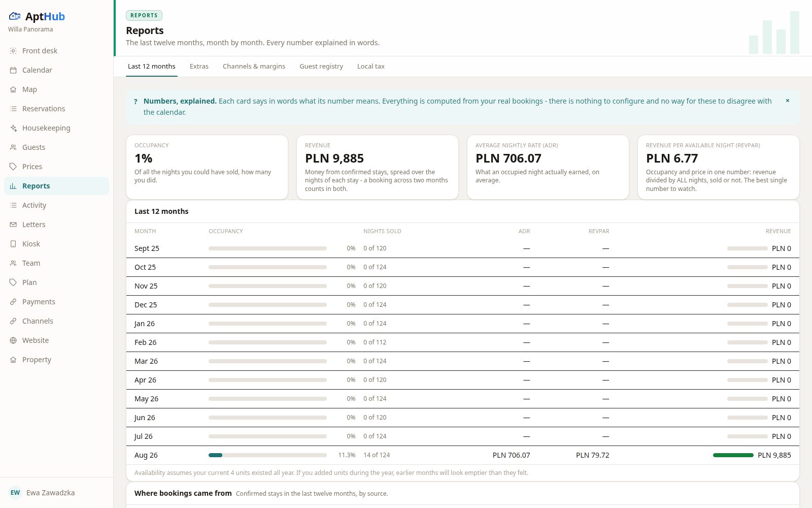
Task: Click the ADR PLN 706.07 card
Action: 548,167
